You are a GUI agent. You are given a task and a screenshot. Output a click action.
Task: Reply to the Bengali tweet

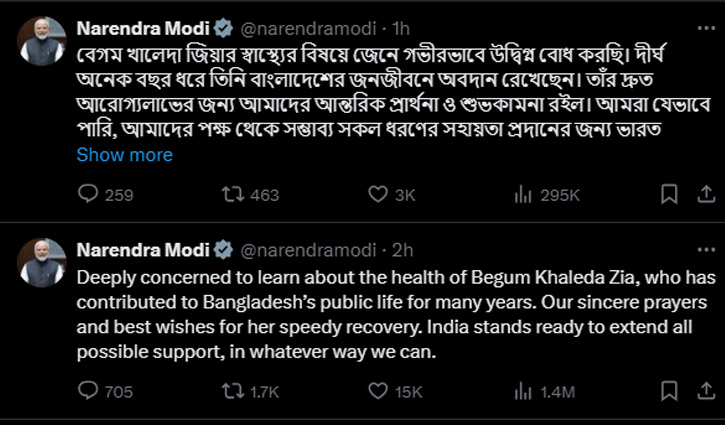[x=88, y=195]
